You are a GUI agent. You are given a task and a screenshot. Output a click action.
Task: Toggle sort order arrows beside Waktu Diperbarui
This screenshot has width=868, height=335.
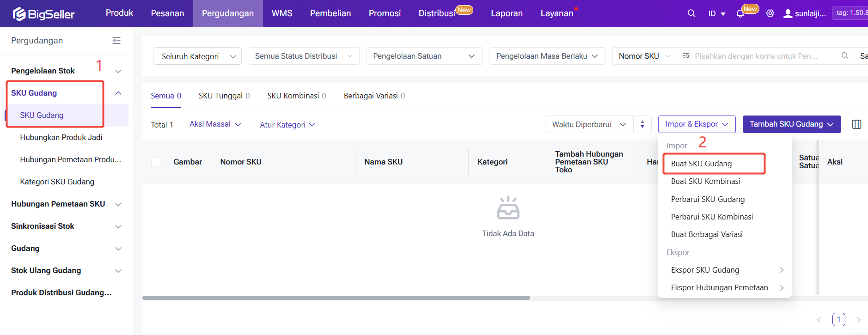tap(642, 124)
